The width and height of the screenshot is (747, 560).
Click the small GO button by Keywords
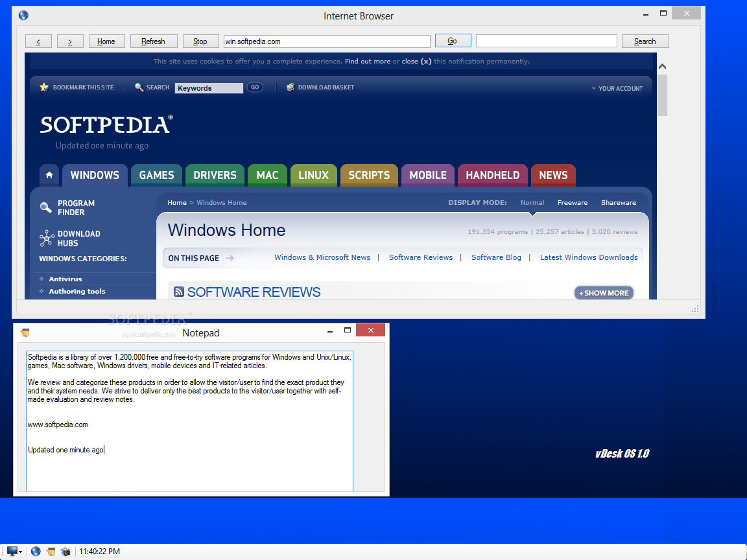tap(255, 87)
